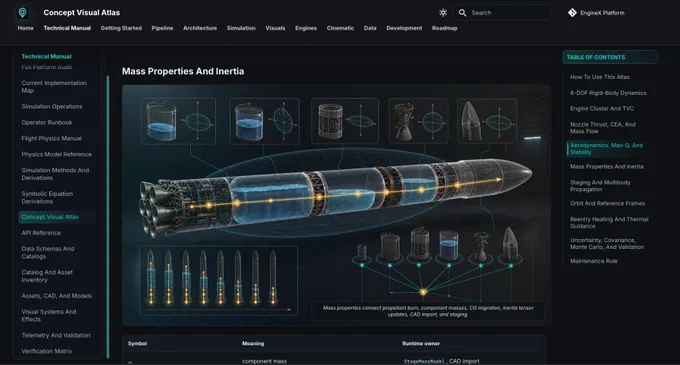Open Simulation Operations in sidebar
The height and width of the screenshot is (365, 680).
click(x=52, y=107)
